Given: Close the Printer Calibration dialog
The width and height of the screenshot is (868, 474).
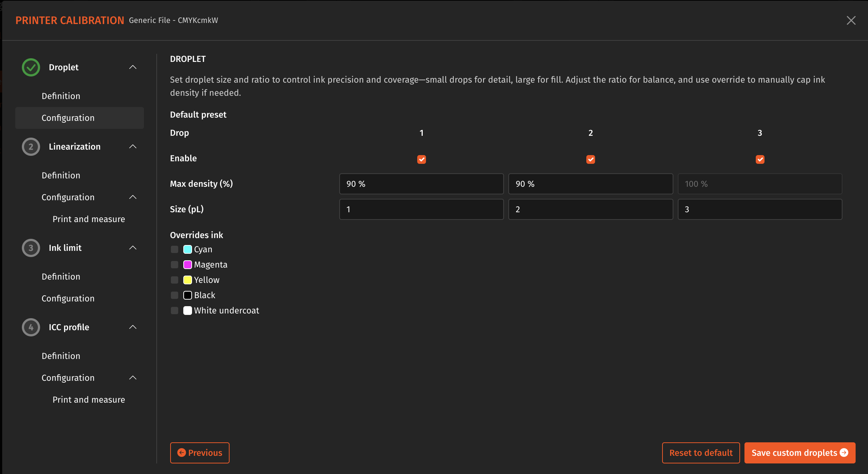Looking at the screenshot, I should (x=851, y=20).
